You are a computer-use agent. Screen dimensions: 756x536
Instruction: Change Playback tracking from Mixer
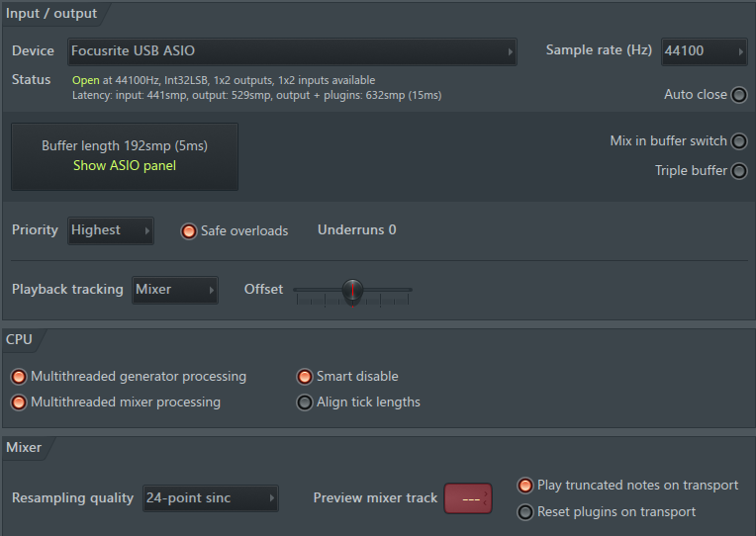[174, 290]
